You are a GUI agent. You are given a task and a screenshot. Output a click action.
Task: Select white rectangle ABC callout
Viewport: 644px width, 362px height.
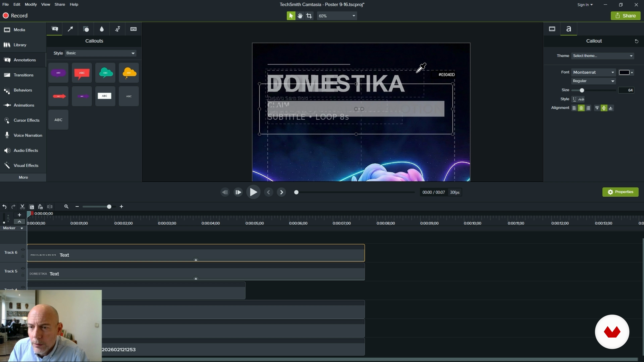click(105, 96)
